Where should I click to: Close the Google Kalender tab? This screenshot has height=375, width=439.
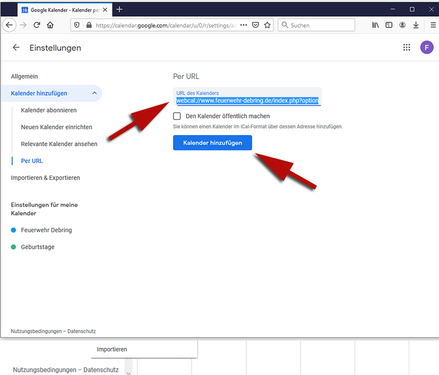tap(105, 10)
